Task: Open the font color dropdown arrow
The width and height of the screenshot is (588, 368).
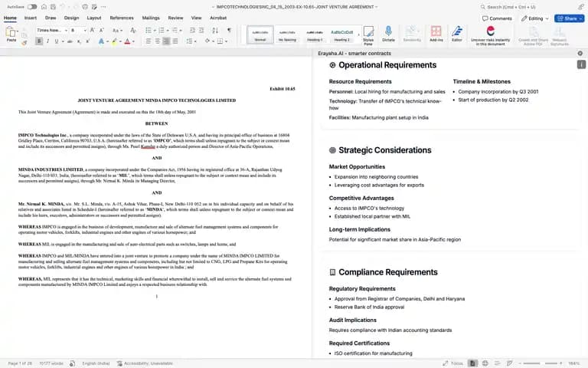Action: [x=133, y=41]
